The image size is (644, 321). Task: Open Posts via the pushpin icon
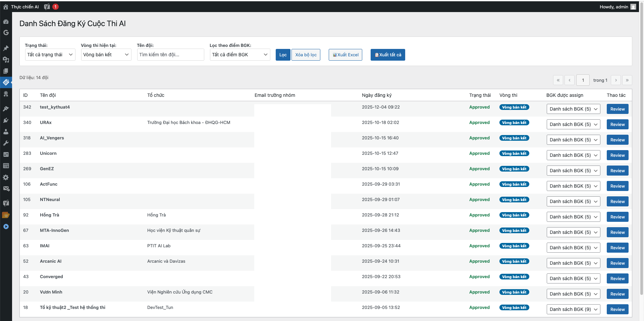pyautogui.click(x=6, y=48)
